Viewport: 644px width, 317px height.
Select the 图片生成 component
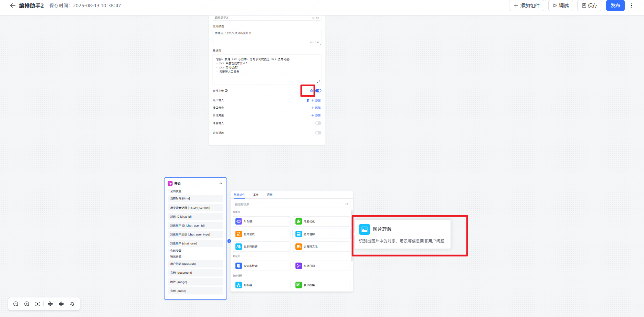(x=262, y=234)
